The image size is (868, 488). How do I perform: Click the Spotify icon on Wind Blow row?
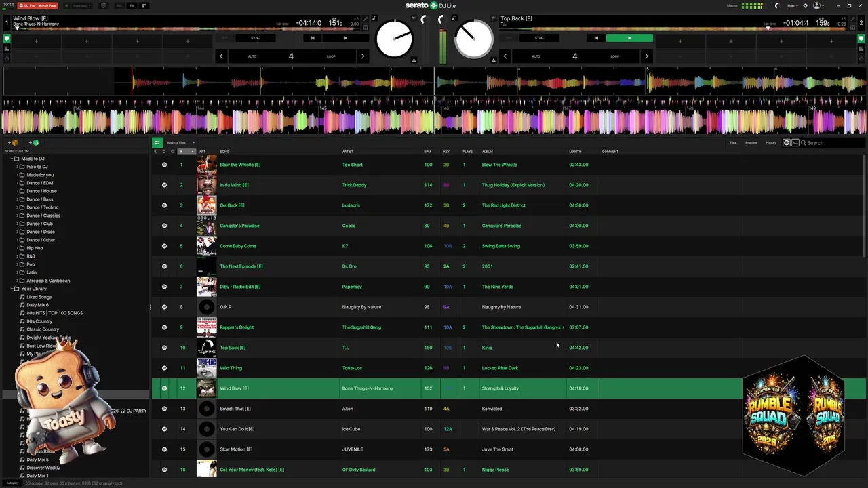pos(164,388)
